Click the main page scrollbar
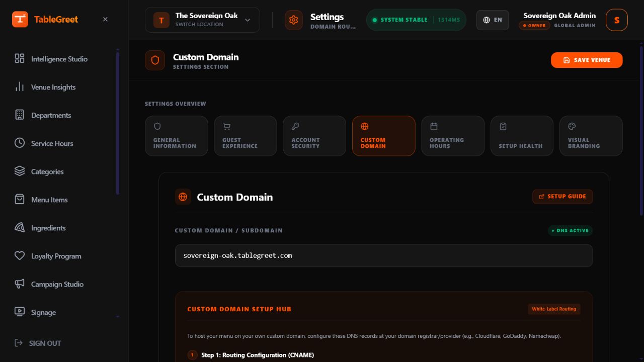 [641, 131]
